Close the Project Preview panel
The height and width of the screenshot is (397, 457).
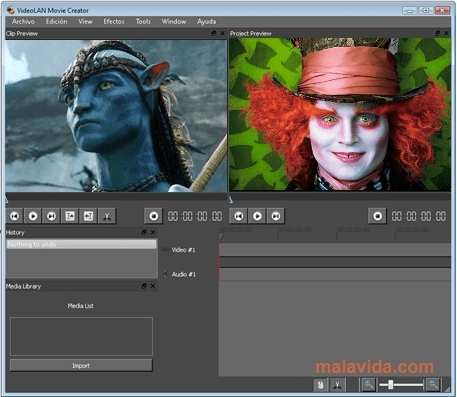click(x=446, y=33)
